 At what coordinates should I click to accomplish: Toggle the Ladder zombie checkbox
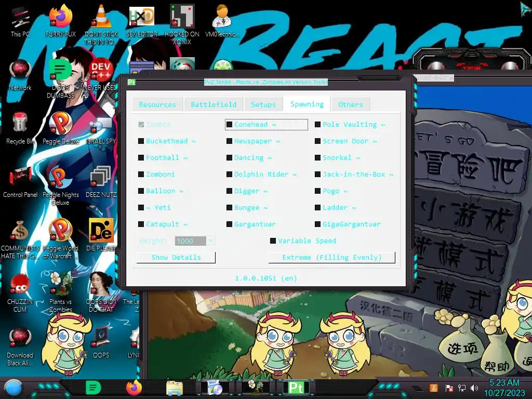click(x=317, y=208)
